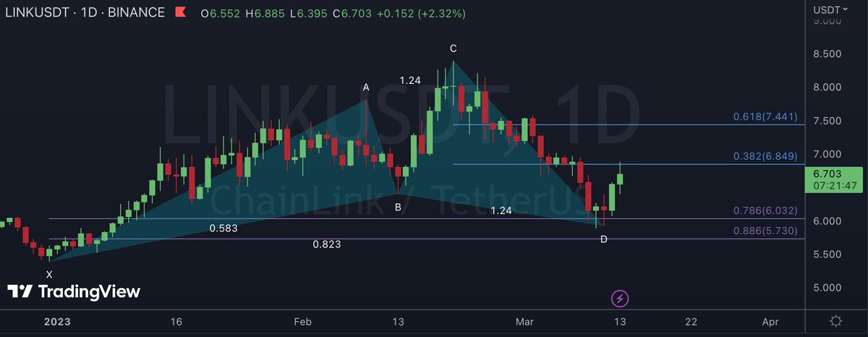Click the A point label of the pattern
868x337 pixels.
point(366,88)
